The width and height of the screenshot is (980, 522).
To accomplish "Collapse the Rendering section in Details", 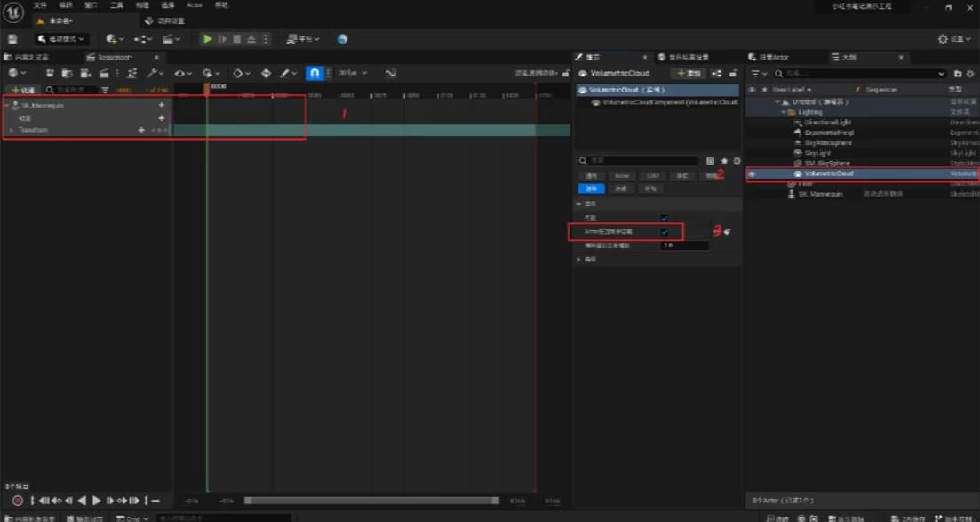I will (x=578, y=204).
